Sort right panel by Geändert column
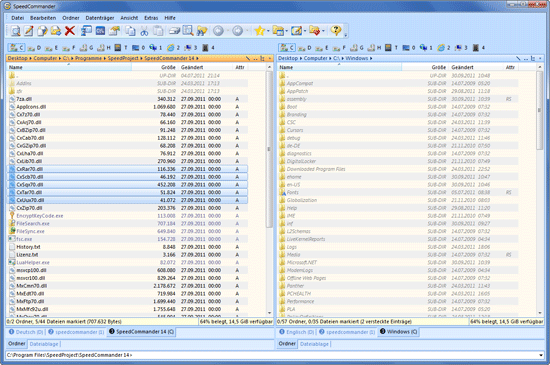The width and height of the screenshot is (550, 365). pyautogui.click(x=475, y=67)
